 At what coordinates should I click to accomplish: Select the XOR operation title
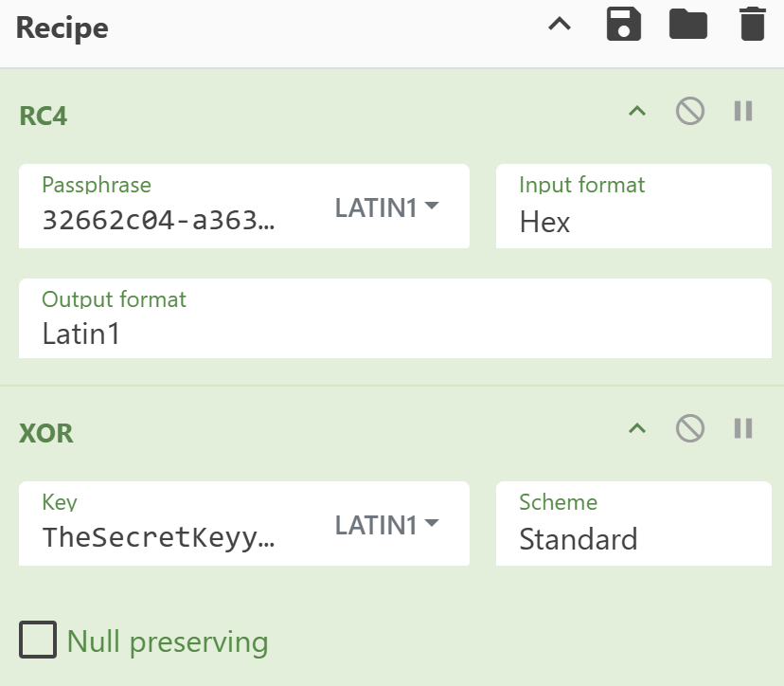click(46, 434)
